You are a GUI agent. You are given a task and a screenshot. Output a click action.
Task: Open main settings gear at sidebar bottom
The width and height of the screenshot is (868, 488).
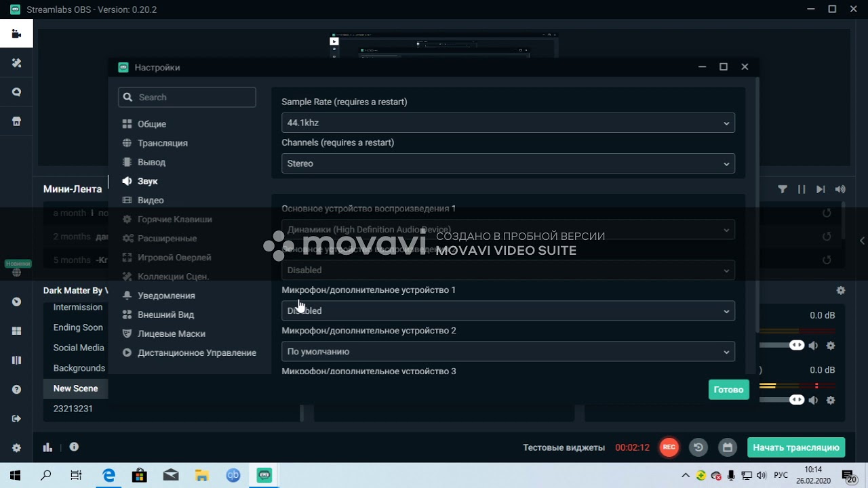tap(16, 448)
